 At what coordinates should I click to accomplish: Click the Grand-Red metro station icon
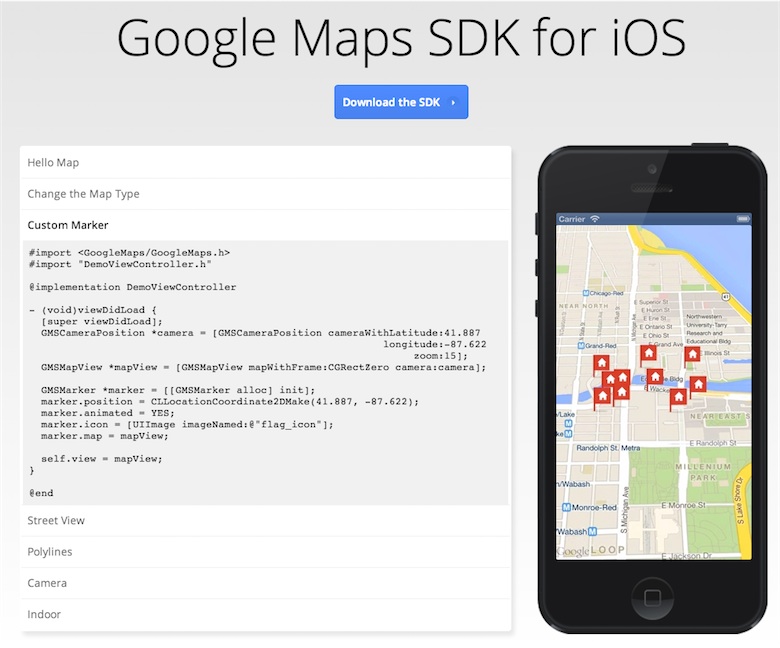pos(581,346)
